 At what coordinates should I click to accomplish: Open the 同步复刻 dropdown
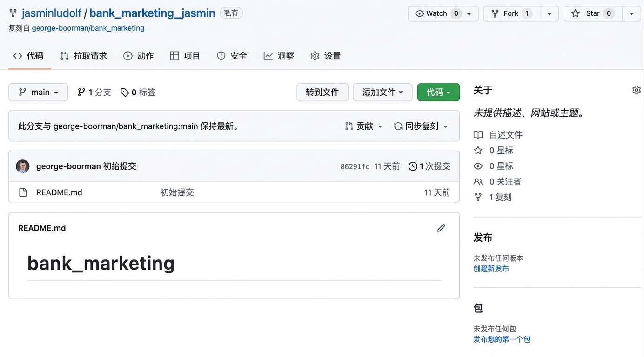[421, 126]
